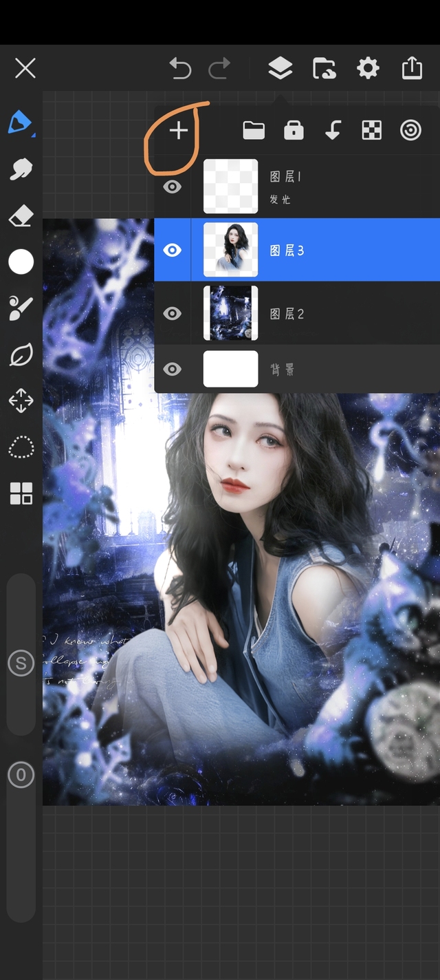Toggle visibility of 背景 layer
440x980 pixels.
pyautogui.click(x=172, y=369)
